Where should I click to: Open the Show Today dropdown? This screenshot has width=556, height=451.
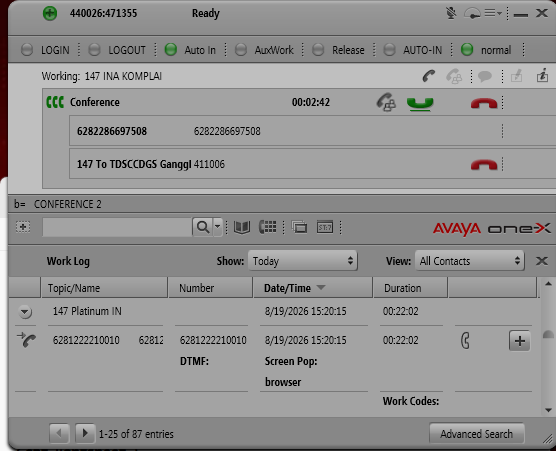[x=302, y=261]
